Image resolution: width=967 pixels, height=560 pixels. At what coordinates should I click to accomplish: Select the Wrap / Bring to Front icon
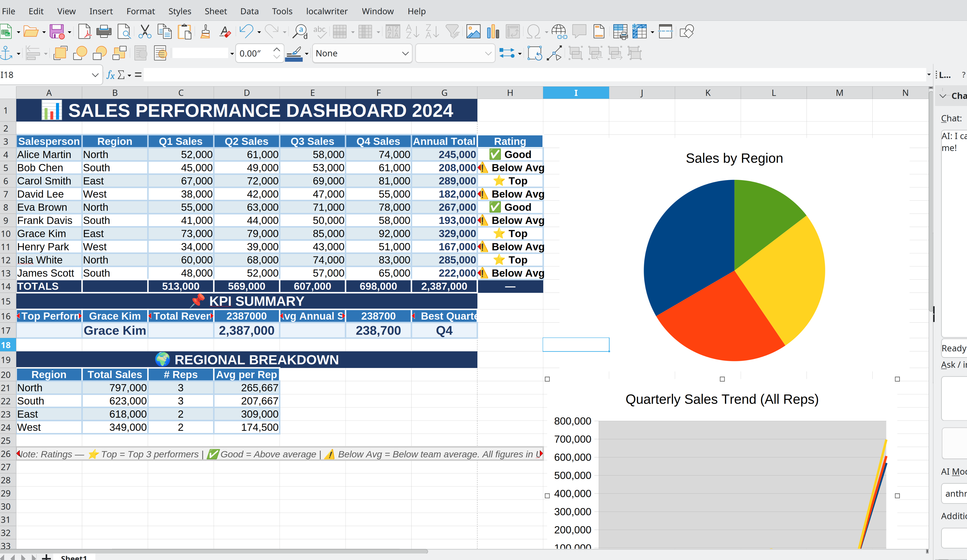click(60, 53)
